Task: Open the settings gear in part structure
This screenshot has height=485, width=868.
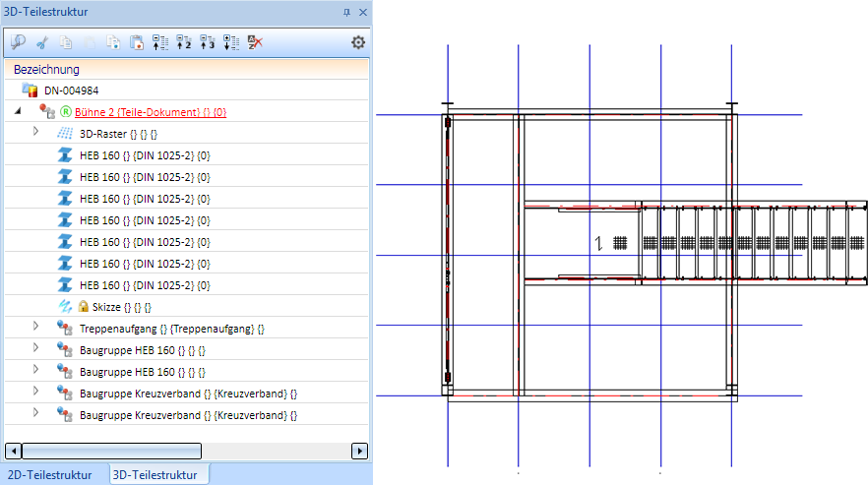Action: pyautogui.click(x=358, y=42)
